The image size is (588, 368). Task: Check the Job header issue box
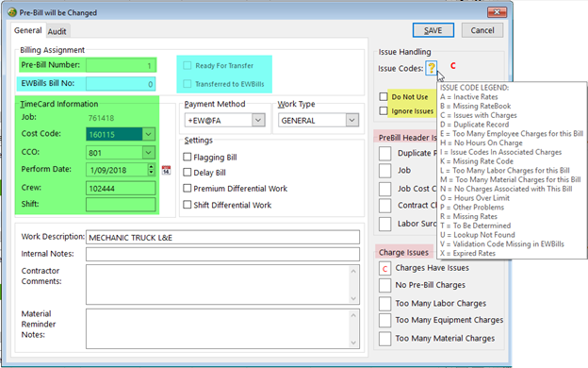pos(384,171)
